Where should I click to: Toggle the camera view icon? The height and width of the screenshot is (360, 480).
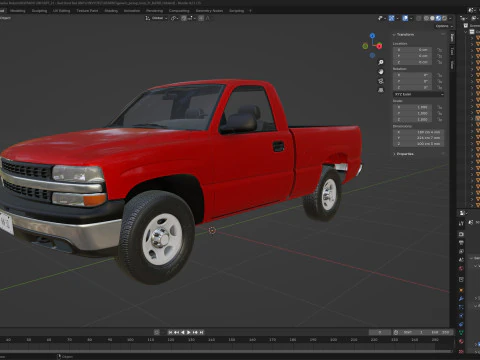[381, 81]
